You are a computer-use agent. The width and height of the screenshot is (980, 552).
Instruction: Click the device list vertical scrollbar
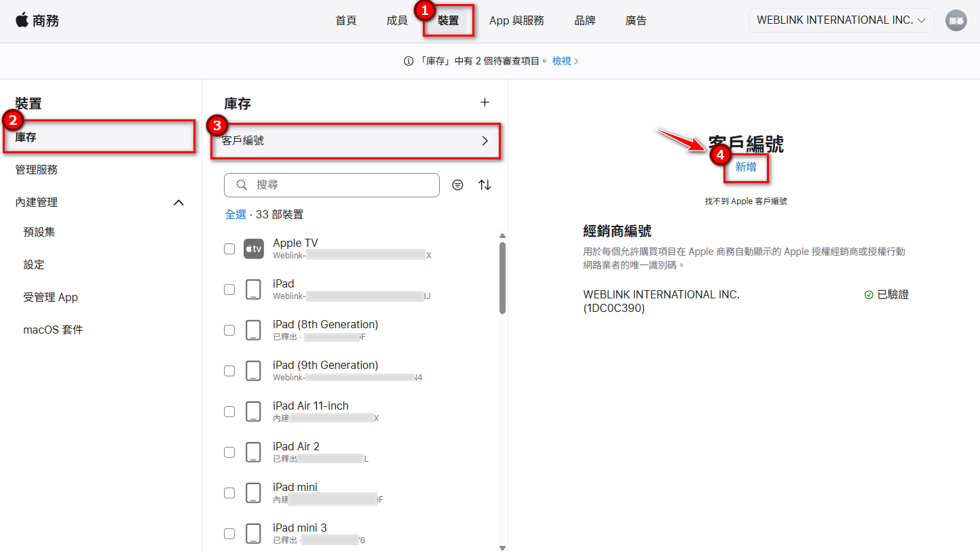502,278
